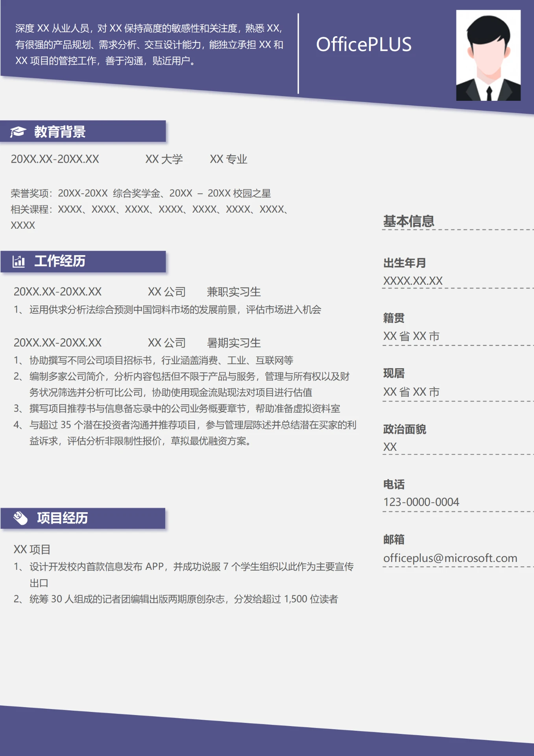This screenshot has height=756, width=534.
Task: Click the XX 公司 beside 暑期实习生
Action: [167, 343]
